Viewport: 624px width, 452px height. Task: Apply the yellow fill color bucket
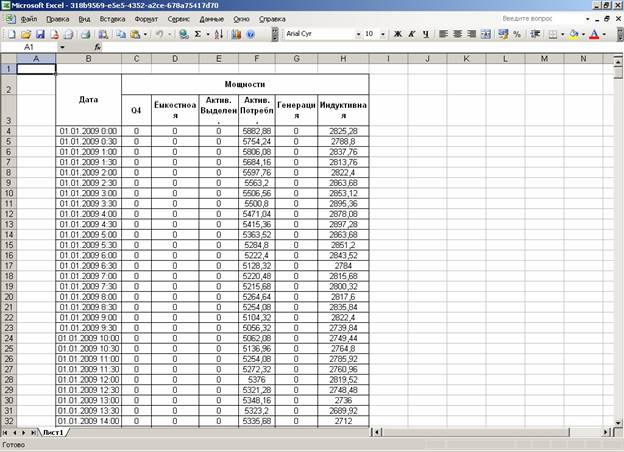573,34
